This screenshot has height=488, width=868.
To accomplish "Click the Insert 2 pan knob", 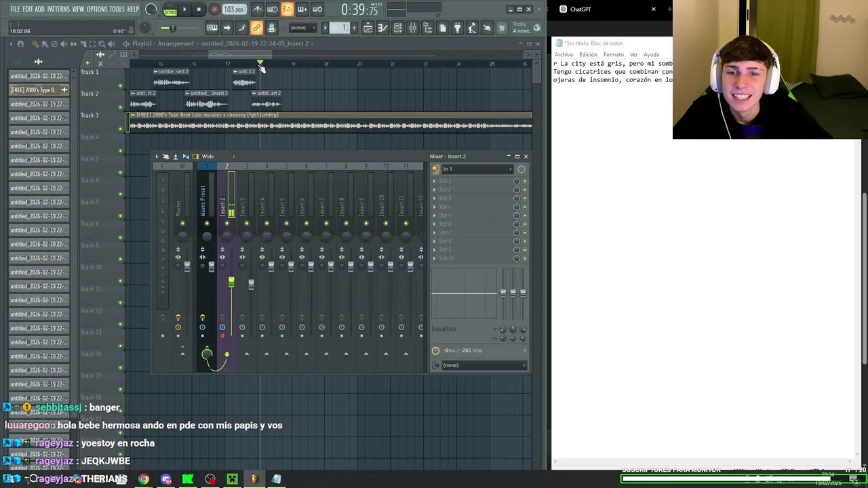I will pos(226,236).
